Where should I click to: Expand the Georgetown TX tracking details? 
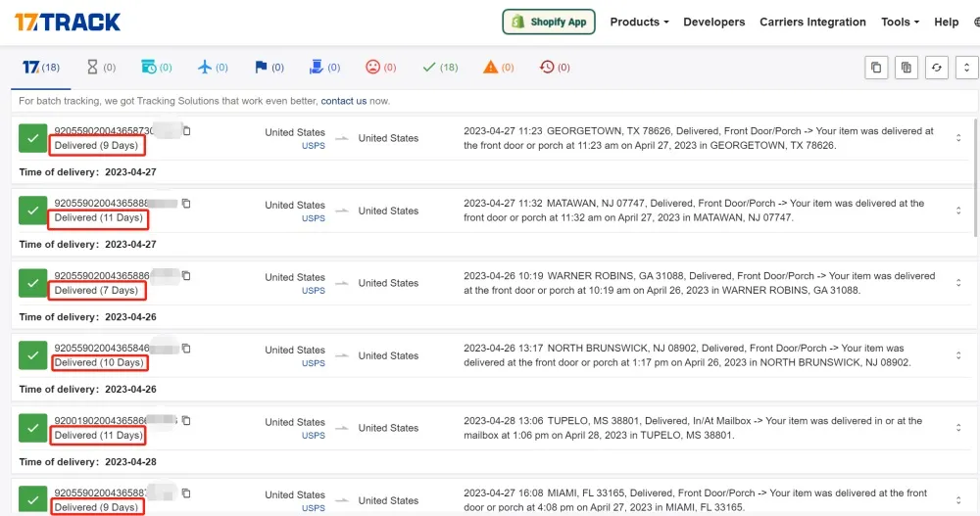958,138
